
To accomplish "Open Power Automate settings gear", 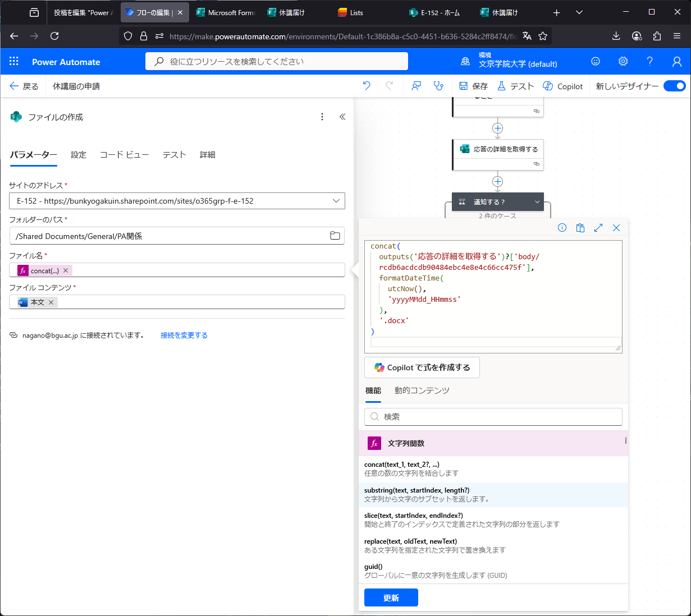I will (623, 62).
